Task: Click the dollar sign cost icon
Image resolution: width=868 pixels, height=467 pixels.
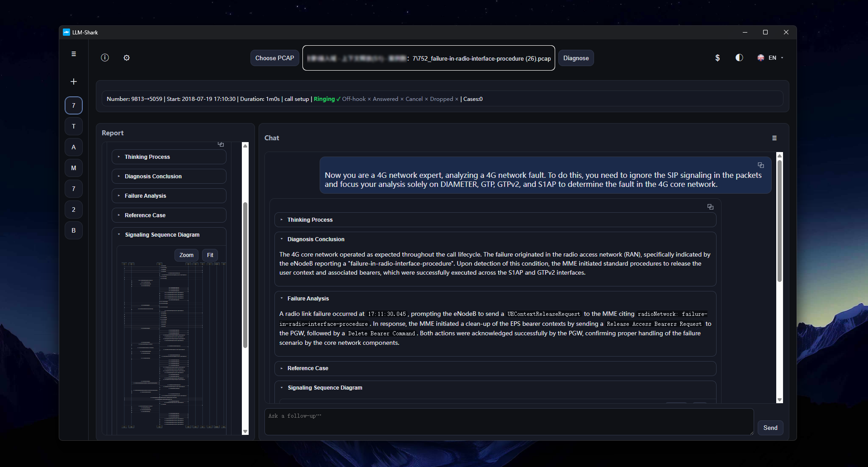Action: point(717,57)
